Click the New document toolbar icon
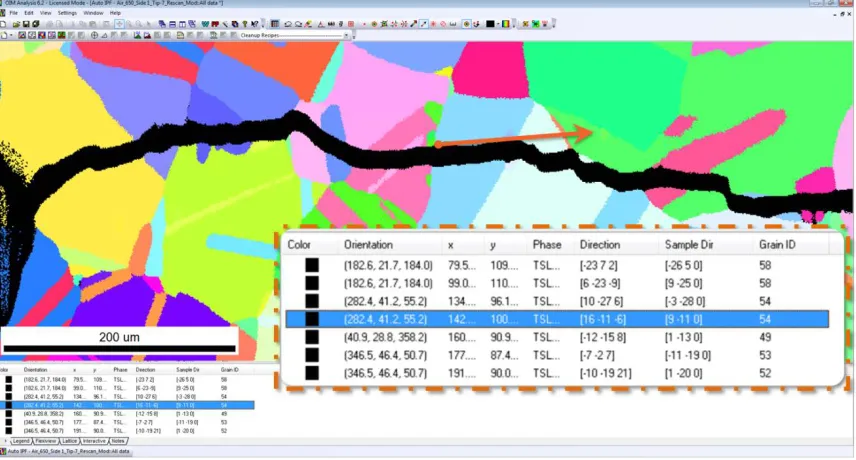This screenshot has width=856, height=460. coord(3,24)
